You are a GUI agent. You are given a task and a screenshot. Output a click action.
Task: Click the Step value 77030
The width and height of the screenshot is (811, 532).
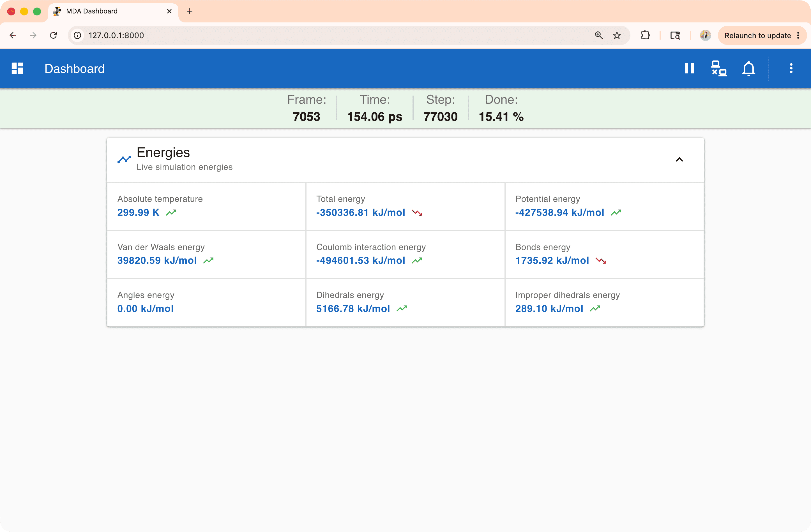[440, 117]
